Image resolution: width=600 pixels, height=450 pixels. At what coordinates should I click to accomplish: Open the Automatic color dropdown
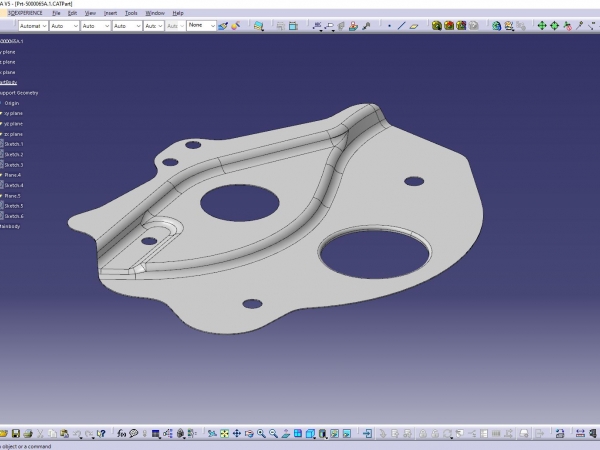pyautogui.click(x=33, y=26)
